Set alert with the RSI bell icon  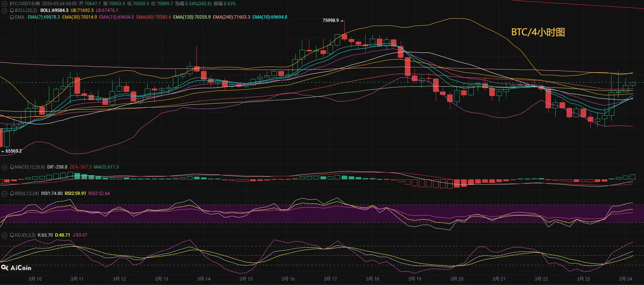coord(12,193)
